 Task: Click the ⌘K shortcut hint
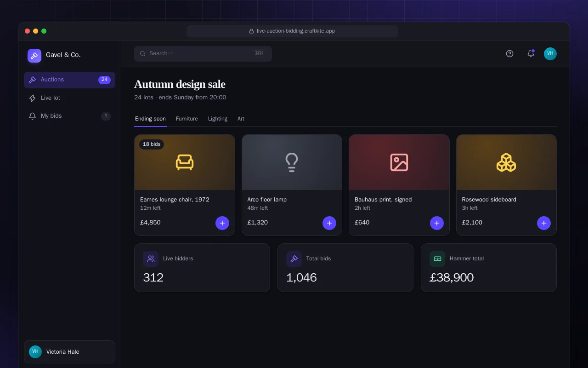[259, 53]
